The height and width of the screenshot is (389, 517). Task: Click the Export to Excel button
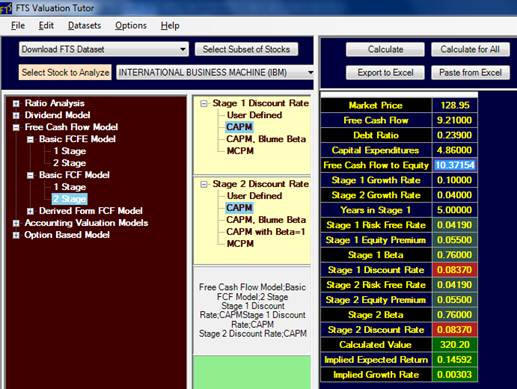pos(385,72)
